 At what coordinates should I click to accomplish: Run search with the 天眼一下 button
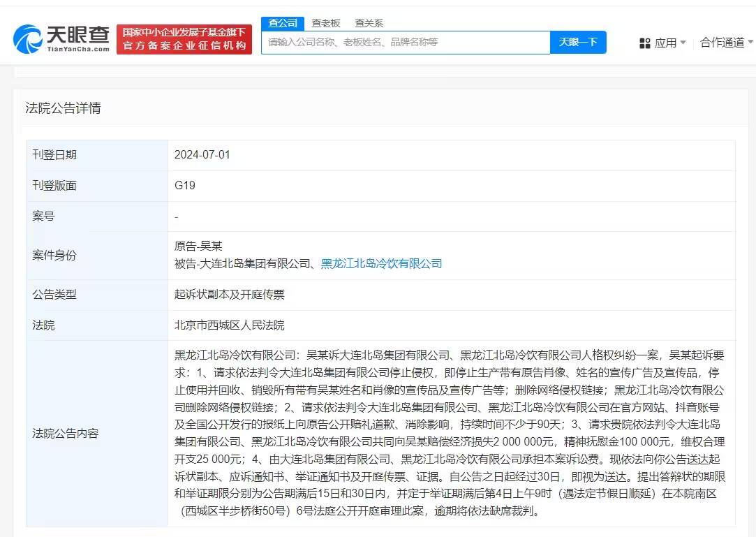[577, 42]
